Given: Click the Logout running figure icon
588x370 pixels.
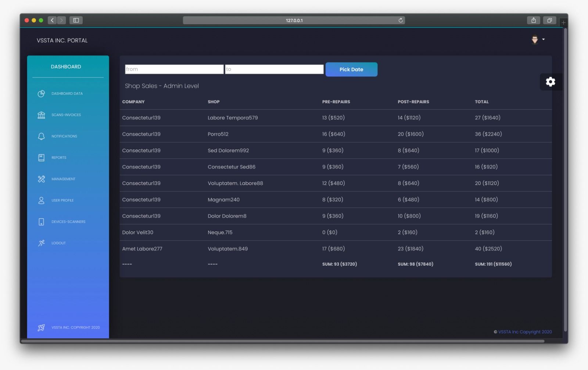Looking at the screenshot, I should (41, 243).
